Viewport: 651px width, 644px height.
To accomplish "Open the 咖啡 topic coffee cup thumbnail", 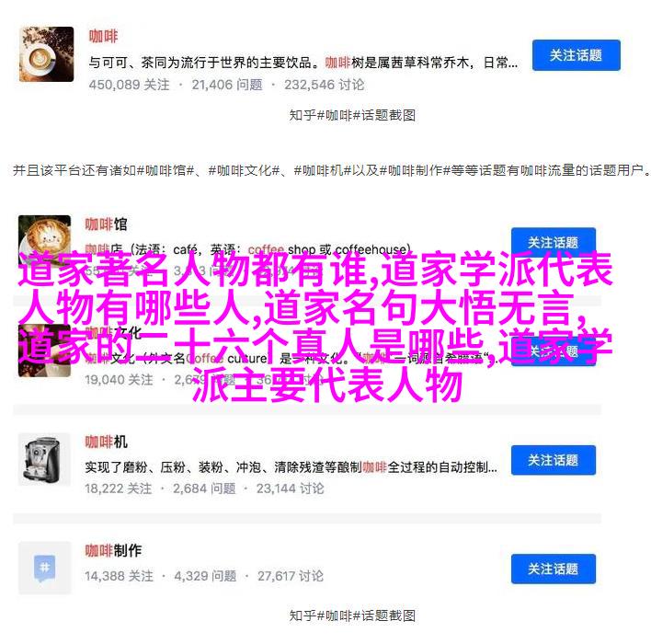I will (47, 54).
